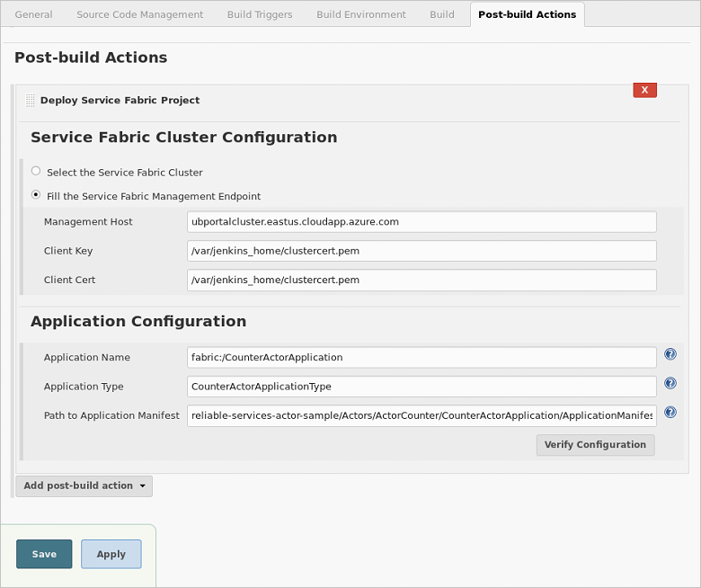Screen dimensions: 701x588
Task: Click the Path to Application Manifest field
Action: point(421,415)
